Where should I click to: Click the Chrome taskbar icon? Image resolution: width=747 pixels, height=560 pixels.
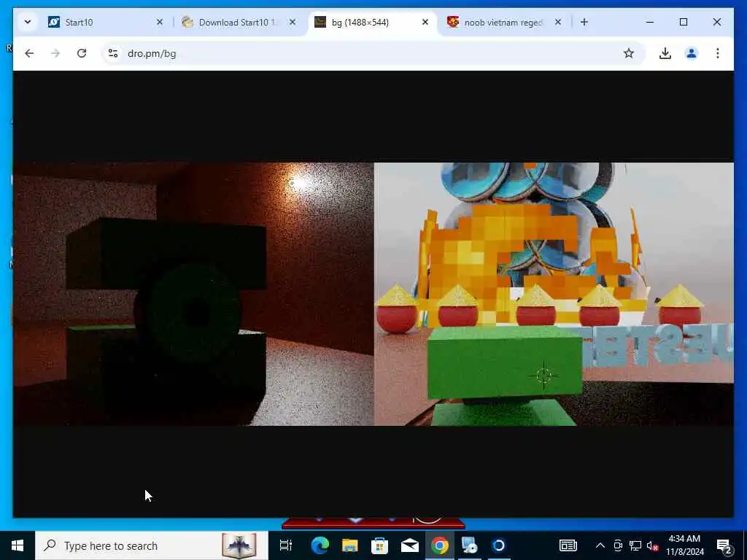point(439,545)
